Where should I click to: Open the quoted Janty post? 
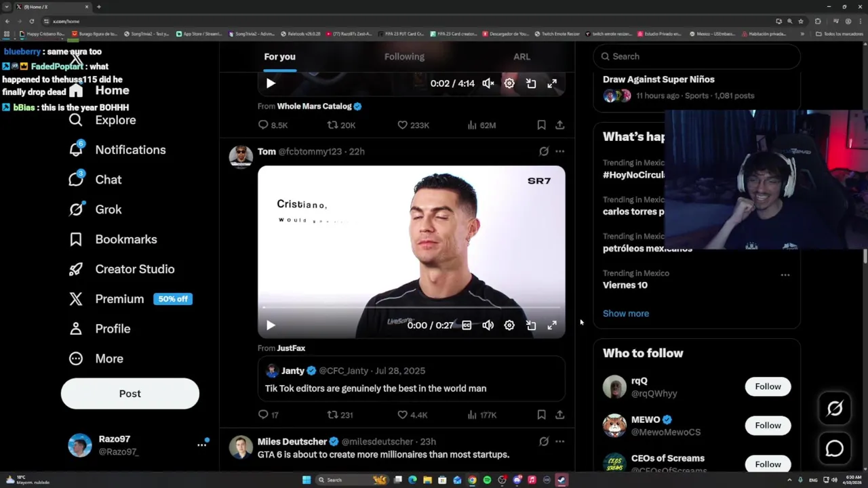(x=411, y=380)
